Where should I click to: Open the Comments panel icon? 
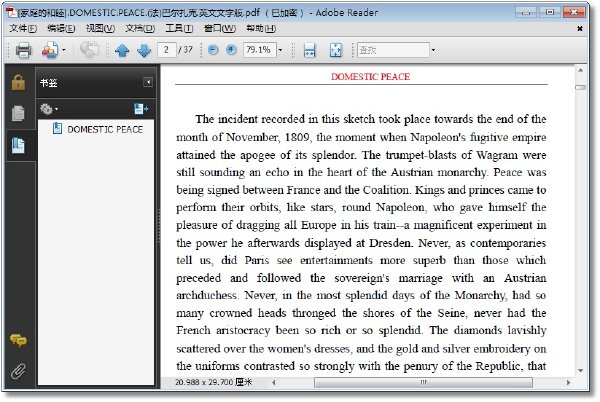[18, 340]
